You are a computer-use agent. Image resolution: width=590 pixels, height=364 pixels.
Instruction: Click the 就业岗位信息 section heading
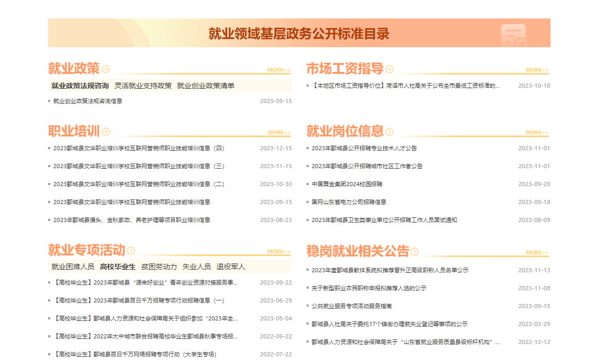(345, 131)
